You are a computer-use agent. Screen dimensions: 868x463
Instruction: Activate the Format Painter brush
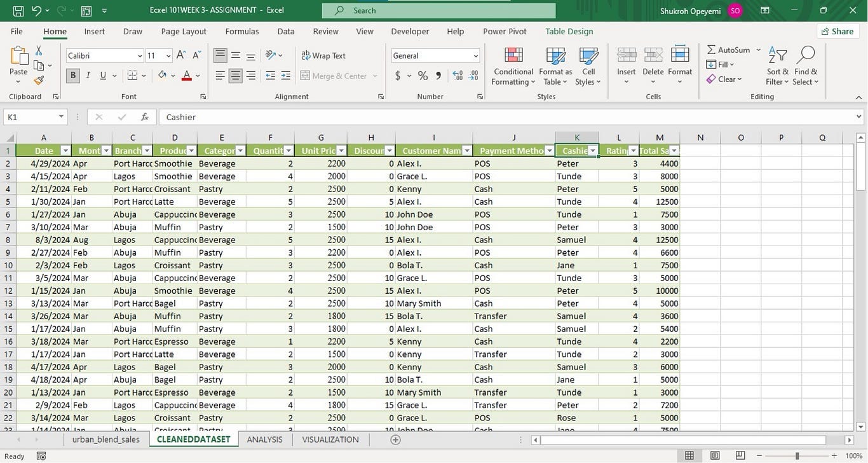(x=39, y=80)
